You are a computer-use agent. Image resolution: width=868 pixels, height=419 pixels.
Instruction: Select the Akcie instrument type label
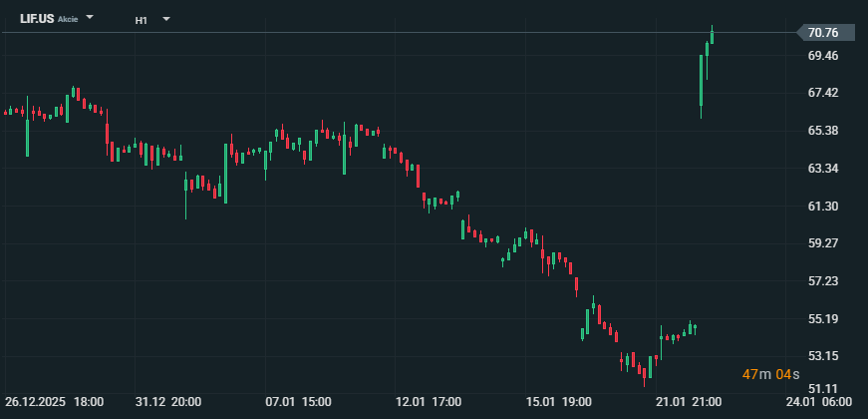click(69, 20)
